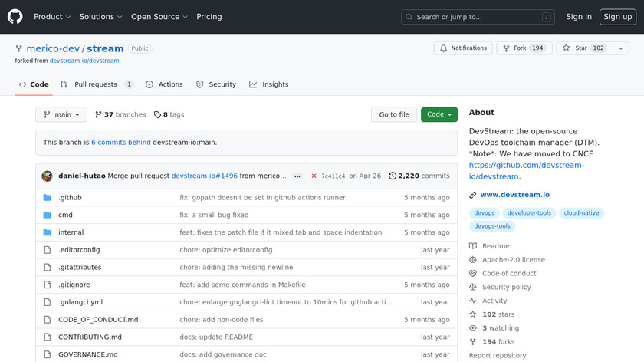Click the Go to file button
Screen dimensions: 644x362
[x=394, y=114]
